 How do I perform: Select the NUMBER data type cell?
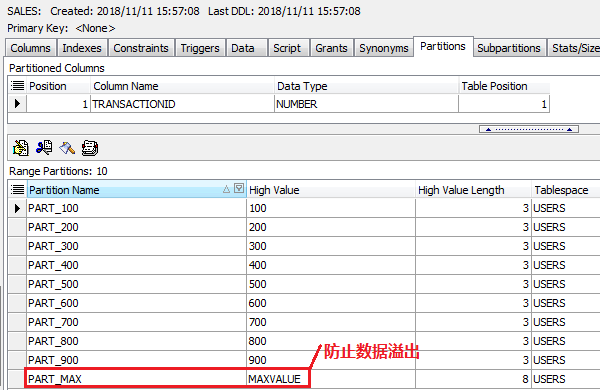click(x=366, y=104)
